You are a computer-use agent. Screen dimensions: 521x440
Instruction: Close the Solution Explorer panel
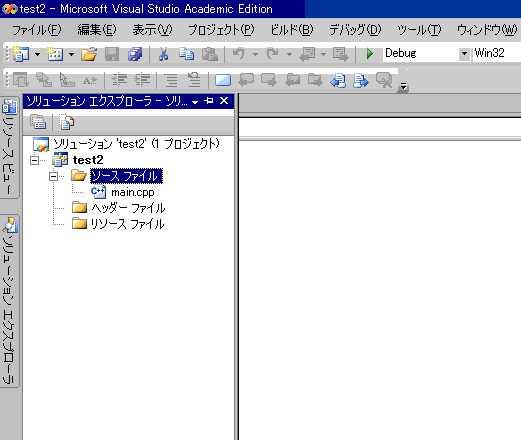[224, 101]
